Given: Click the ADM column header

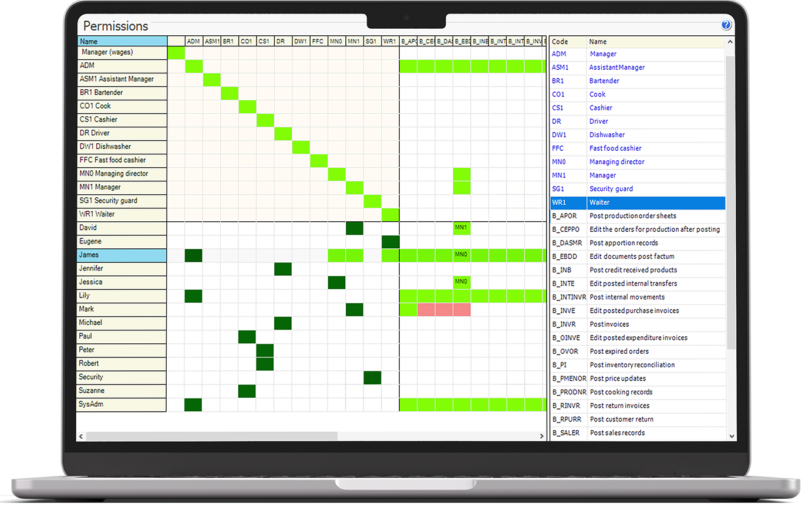Looking at the screenshot, I should pyautogui.click(x=193, y=41).
